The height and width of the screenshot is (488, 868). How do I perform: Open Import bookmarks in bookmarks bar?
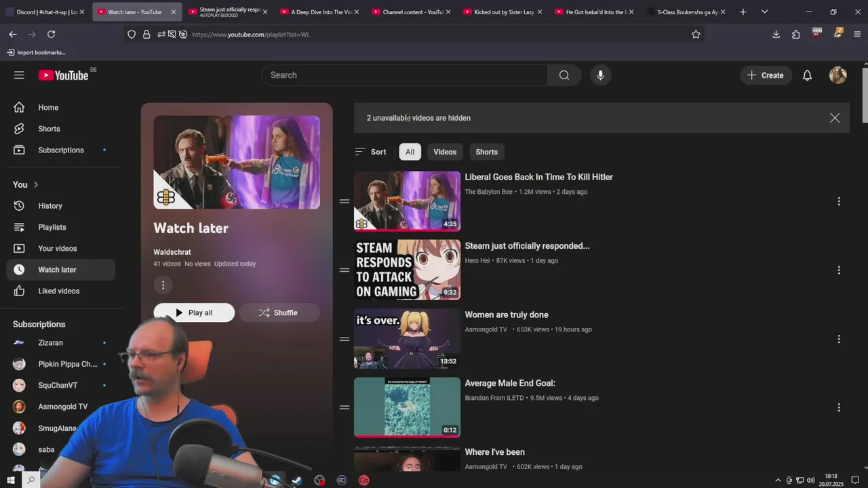(36, 52)
